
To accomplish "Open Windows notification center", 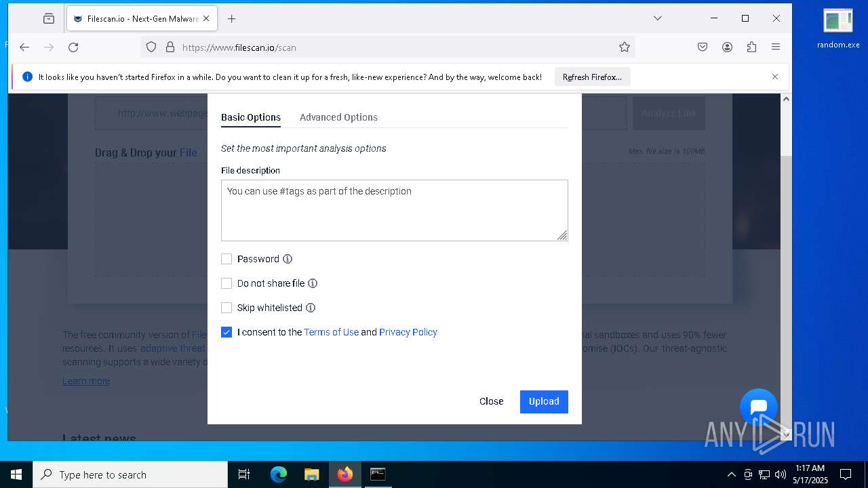I will point(846,474).
